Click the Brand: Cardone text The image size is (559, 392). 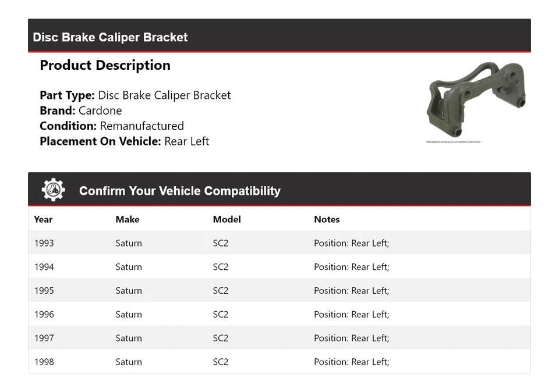click(81, 111)
